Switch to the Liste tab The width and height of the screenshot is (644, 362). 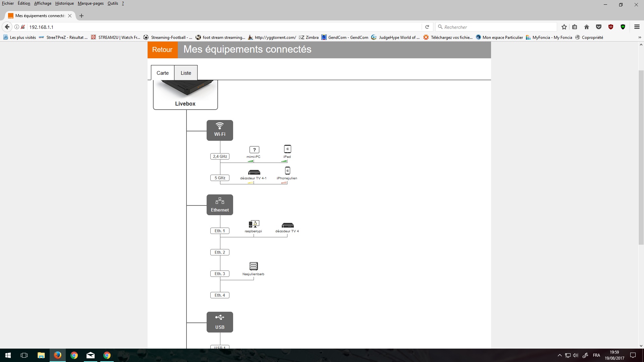(x=186, y=73)
